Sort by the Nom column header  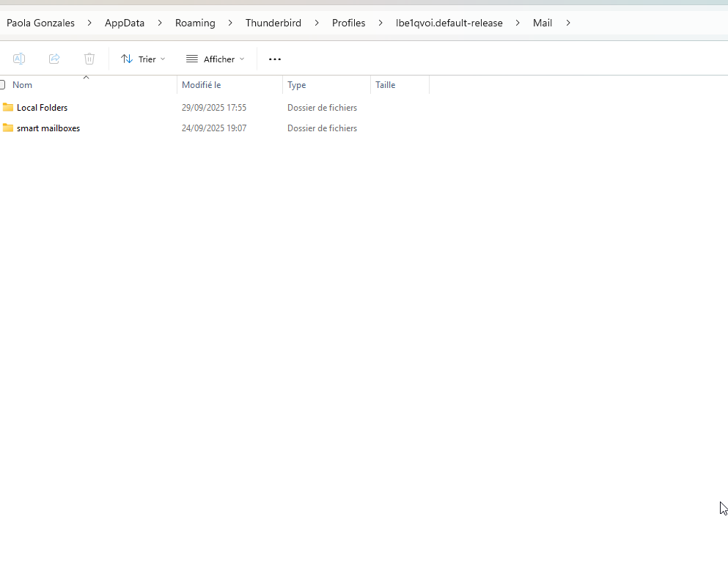(23, 85)
